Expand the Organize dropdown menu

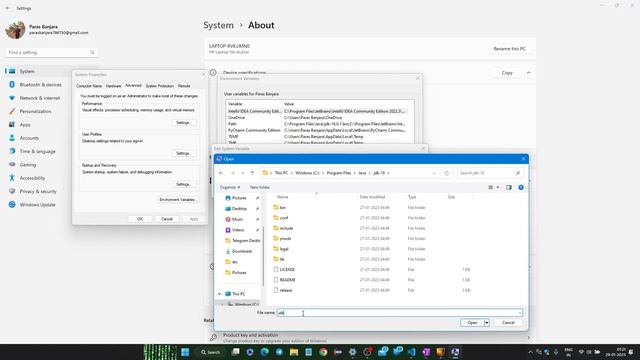[x=230, y=187]
